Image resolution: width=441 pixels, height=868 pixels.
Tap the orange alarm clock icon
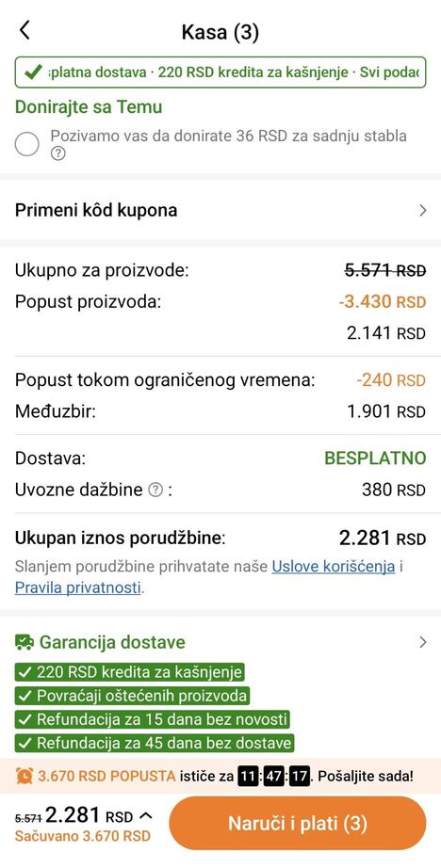coord(24,776)
